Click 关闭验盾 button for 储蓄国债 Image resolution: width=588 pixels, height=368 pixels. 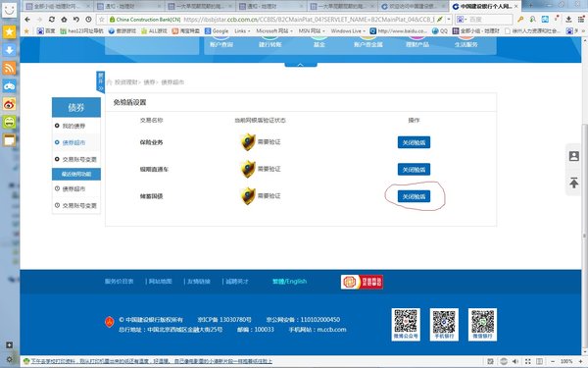414,196
